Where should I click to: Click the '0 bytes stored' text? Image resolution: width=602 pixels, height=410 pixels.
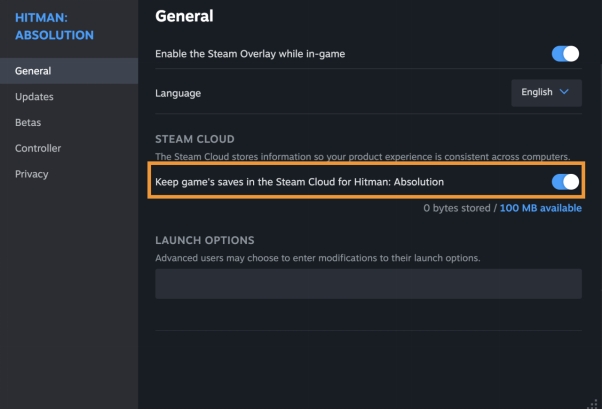pyautogui.click(x=457, y=208)
